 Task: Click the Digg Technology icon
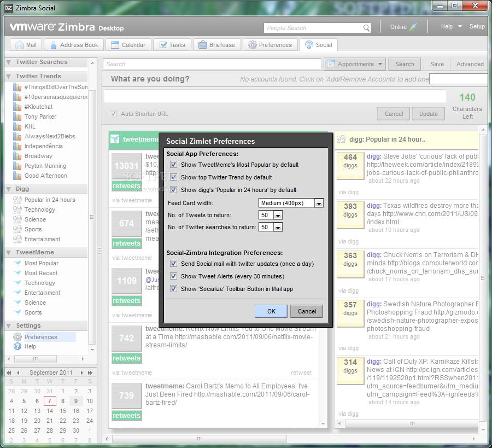coord(17,210)
